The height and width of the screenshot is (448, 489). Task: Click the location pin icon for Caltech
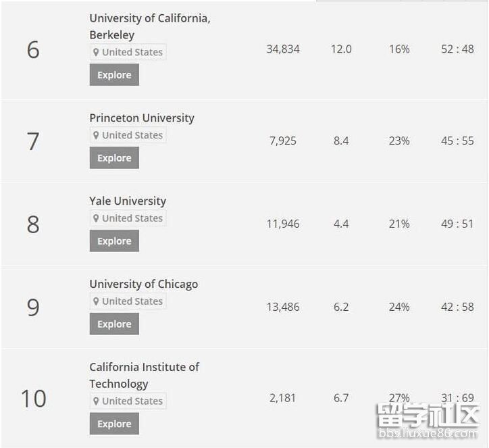[x=96, y=401]
